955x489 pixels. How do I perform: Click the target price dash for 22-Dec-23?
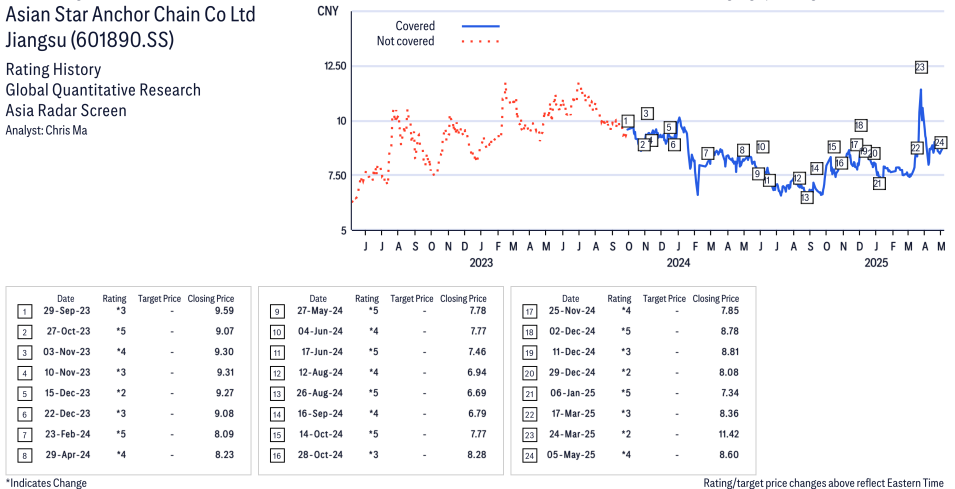[172, 414]
